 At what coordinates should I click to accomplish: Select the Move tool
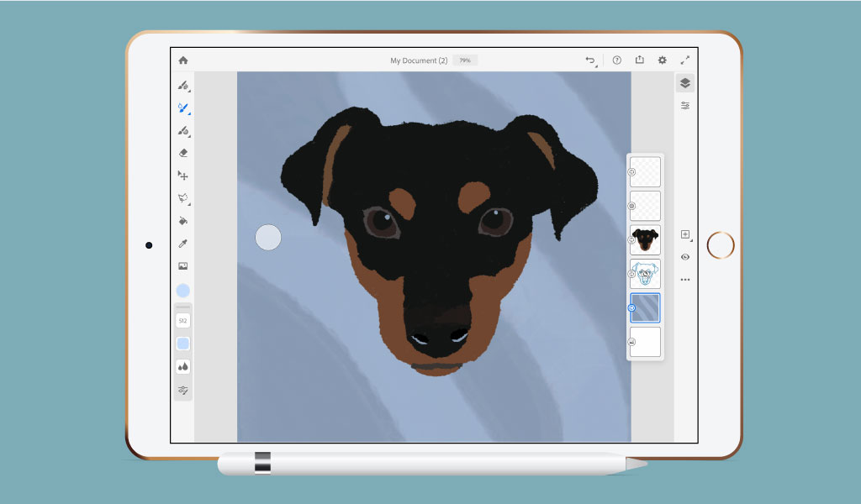pos(183,175)
